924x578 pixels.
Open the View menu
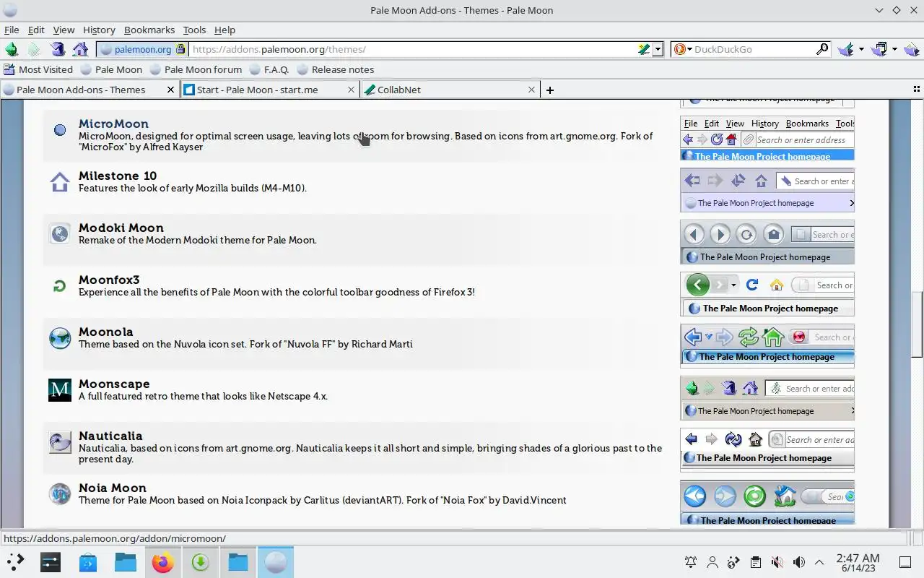[64, 30]
